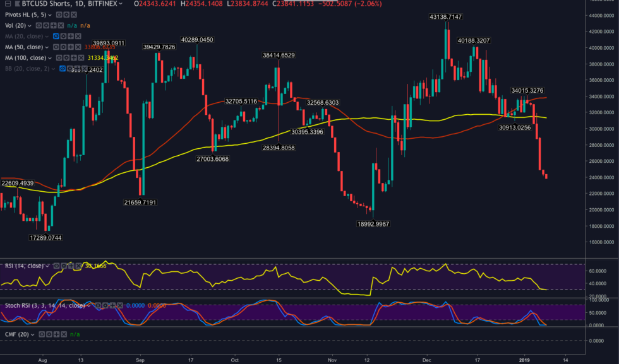This screenshot has width=619, height=364.
Task: Collapse the legend using the minus icon
Action: click(x=8, y=4)
